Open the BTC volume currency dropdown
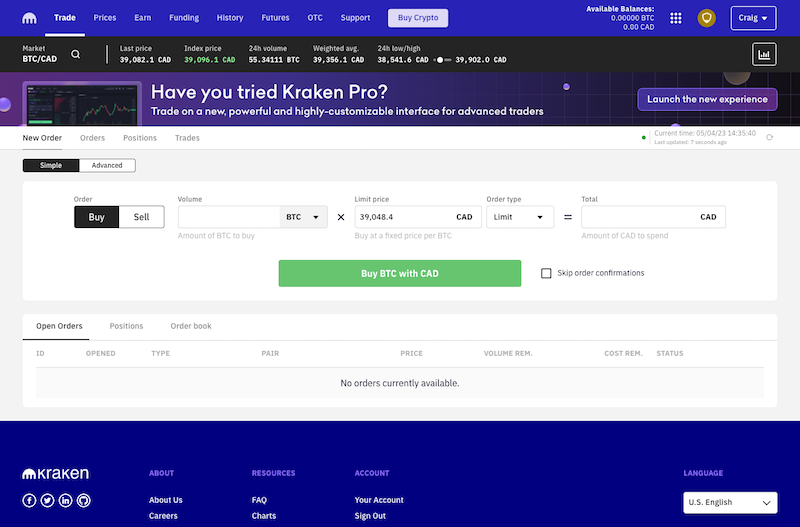This screenshot has width=800, height=527. (303, 217)
